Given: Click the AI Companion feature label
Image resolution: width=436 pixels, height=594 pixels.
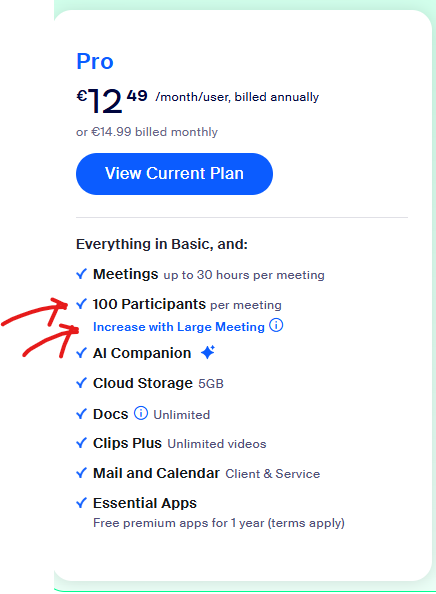Looking at the screenshot, I should 142,353.
